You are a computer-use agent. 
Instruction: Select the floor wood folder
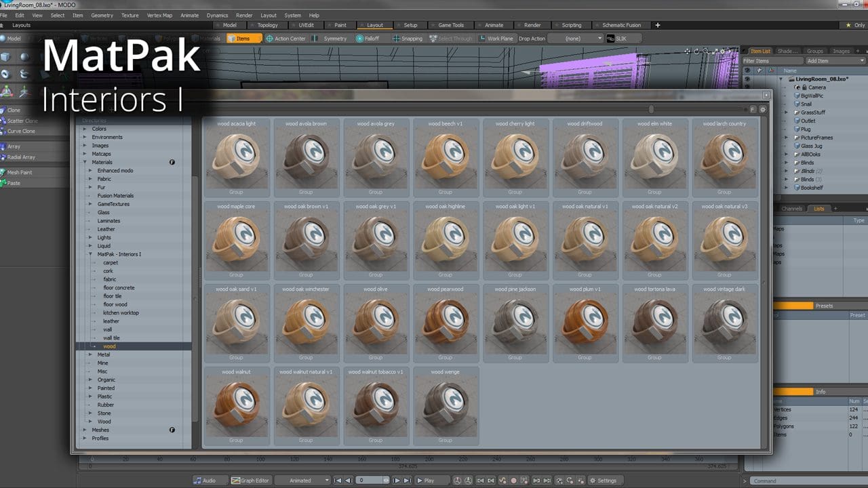(x=115, y=304)
